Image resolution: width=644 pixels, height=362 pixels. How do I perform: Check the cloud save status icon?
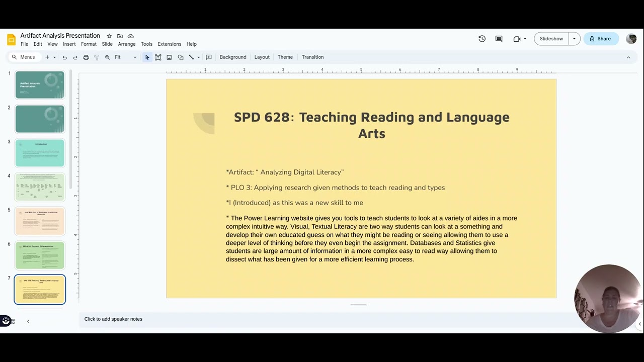point(131,36)
